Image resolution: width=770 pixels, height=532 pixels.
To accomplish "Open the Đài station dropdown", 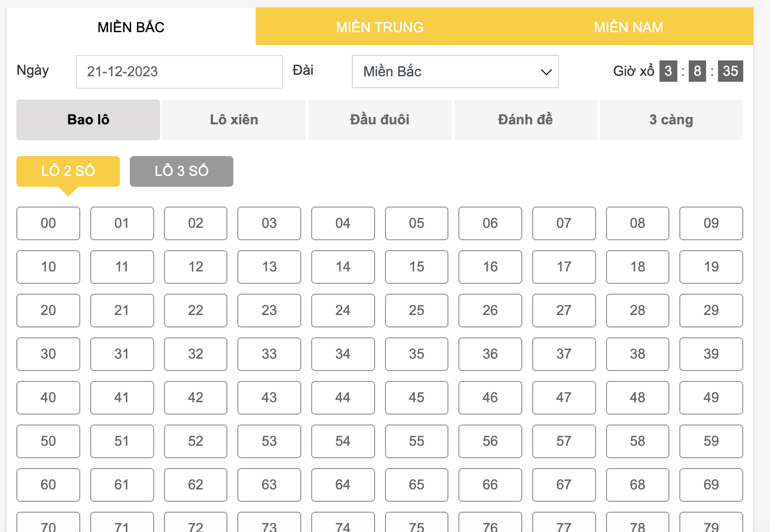I will pyautogui.click(x=455, y=71).
